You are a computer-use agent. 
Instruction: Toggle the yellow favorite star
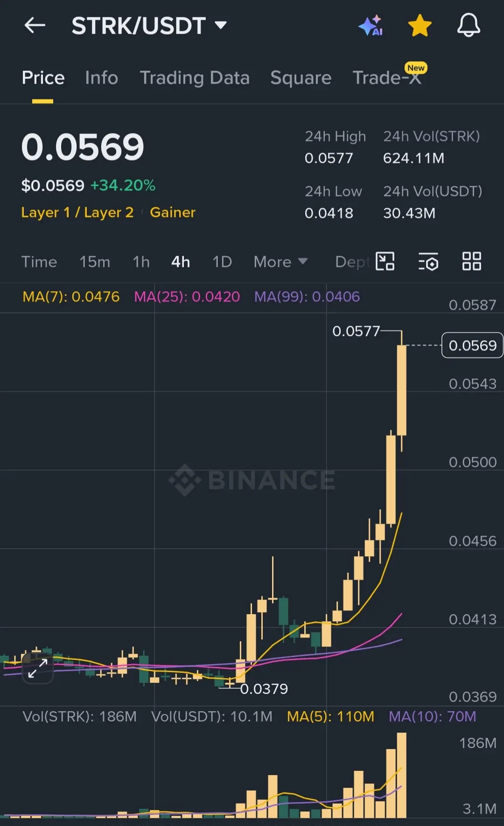point(420,25)
